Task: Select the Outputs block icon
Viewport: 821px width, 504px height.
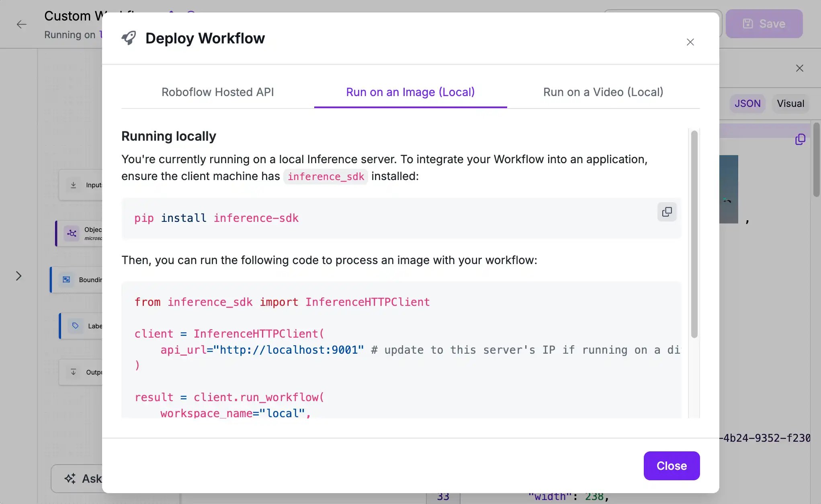Action: pos(73,372)
